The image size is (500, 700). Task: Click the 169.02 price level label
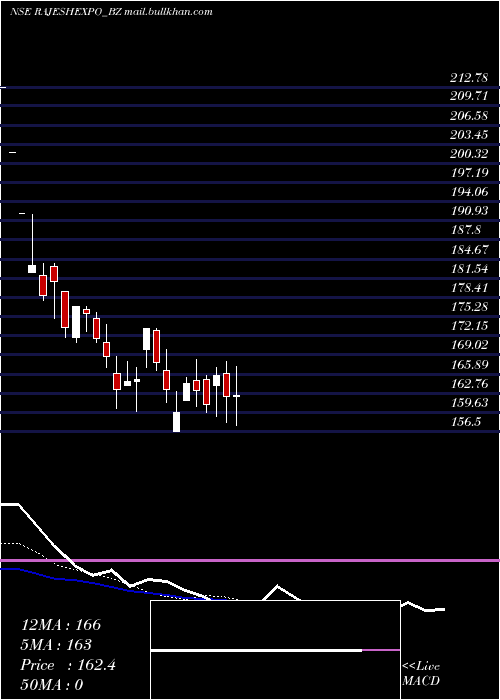tap(469, 345)
